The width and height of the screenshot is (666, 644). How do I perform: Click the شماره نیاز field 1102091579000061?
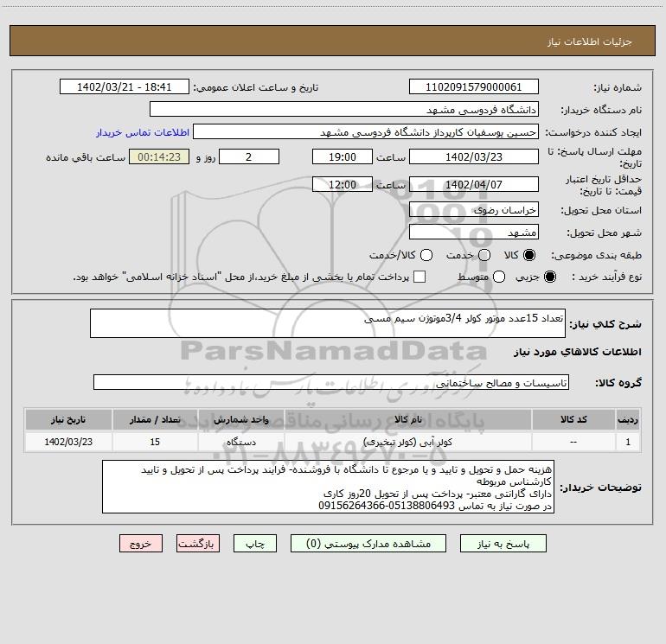click(474, 87)
